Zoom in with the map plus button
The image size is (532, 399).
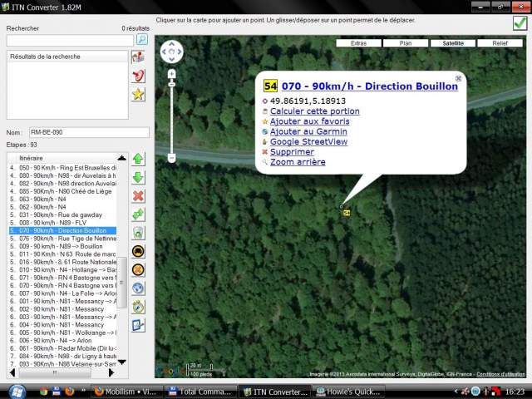[171, 74]
